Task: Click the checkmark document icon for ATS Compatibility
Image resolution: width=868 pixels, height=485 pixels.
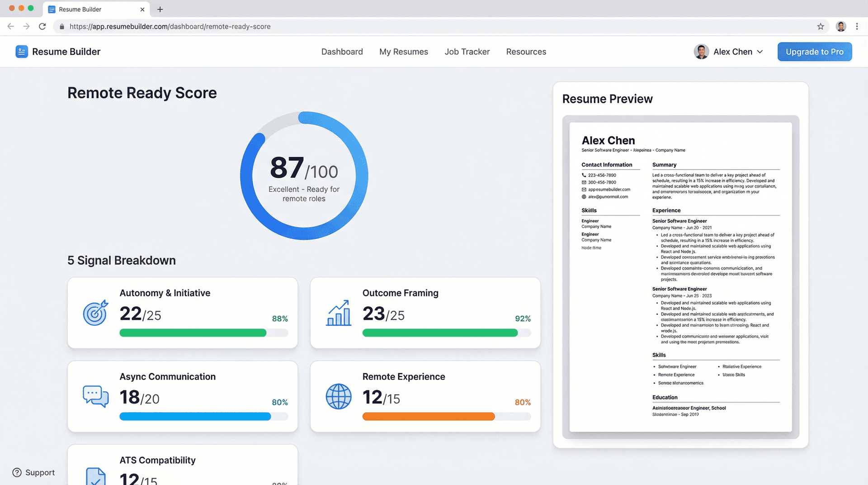Action: (x=95, y=475)
